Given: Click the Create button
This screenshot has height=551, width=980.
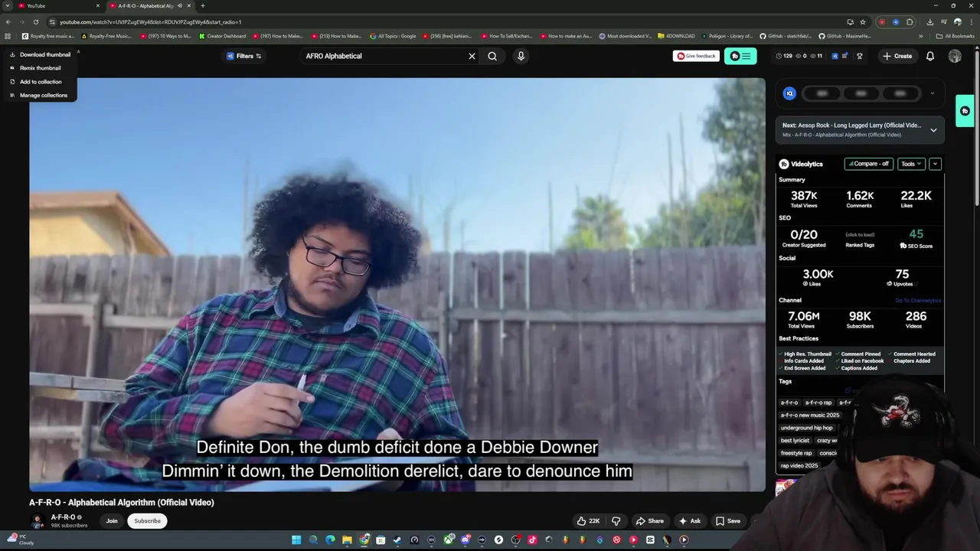Looking at the screenshot, I should pos(897,56).
